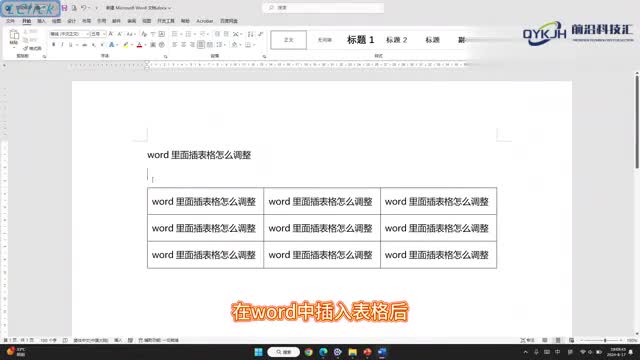Click the search box in title bar
Image resolution: width=640 pixels, height=360 pixels.
pos(323,8)
